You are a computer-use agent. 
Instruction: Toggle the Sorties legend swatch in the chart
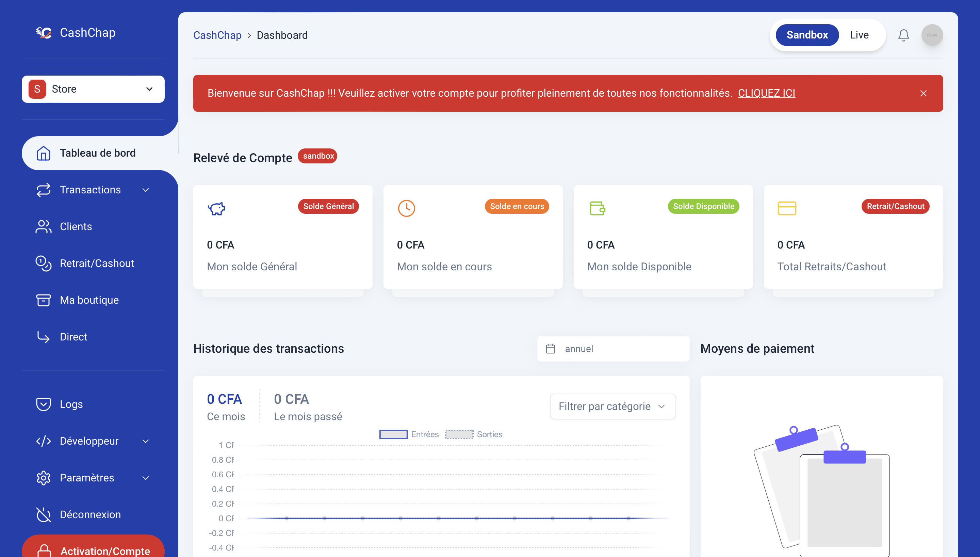pos(459,434)
